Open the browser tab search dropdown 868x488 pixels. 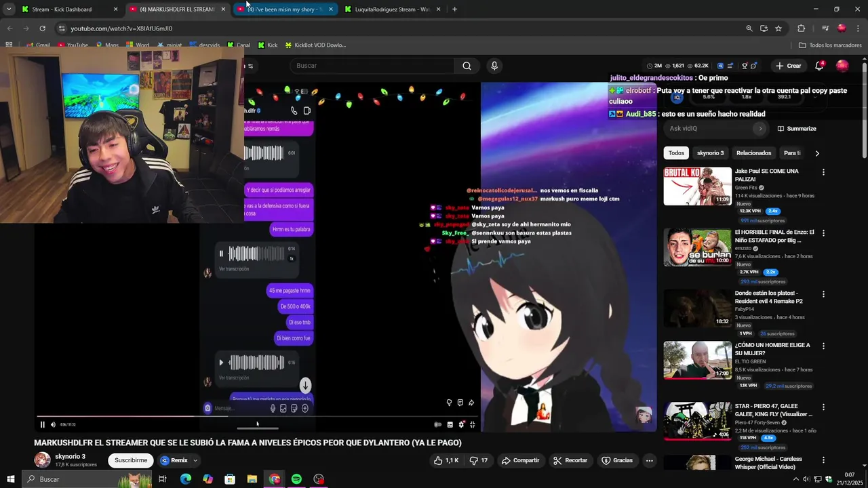(x=8, y=9)
